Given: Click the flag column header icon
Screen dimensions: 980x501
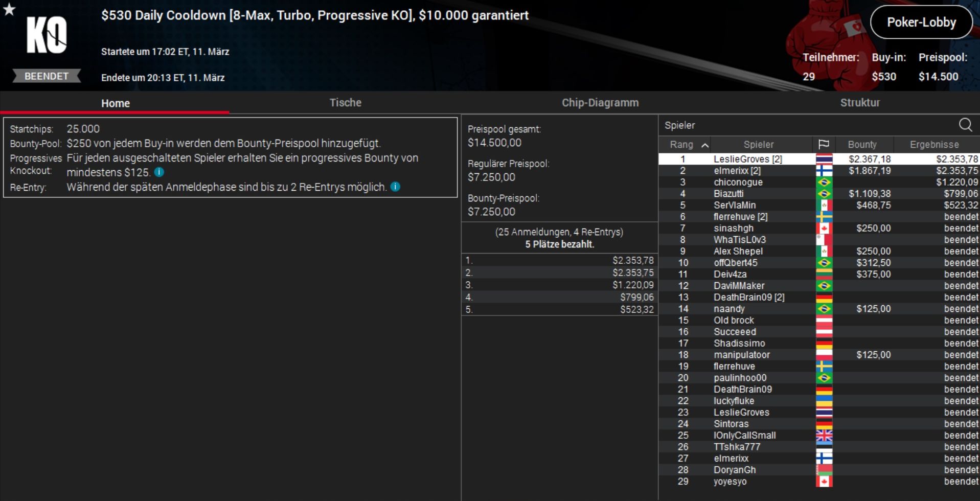Looking at the screenshot, I should 824,145.
